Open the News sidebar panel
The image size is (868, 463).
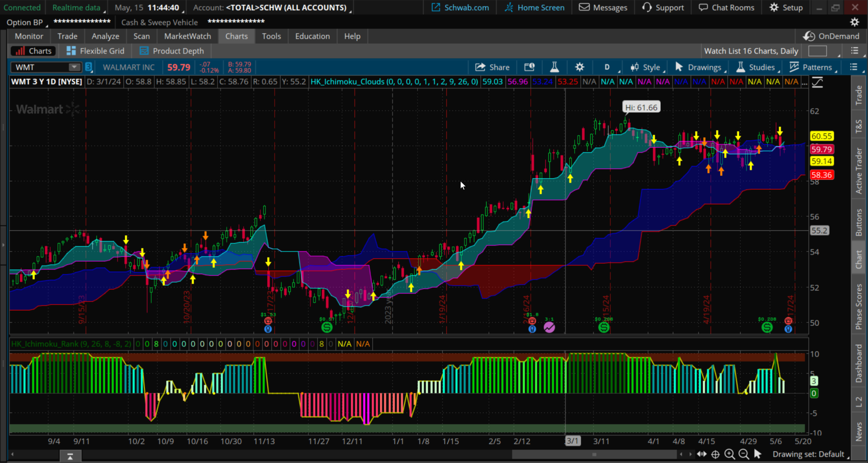coord(858,431)
